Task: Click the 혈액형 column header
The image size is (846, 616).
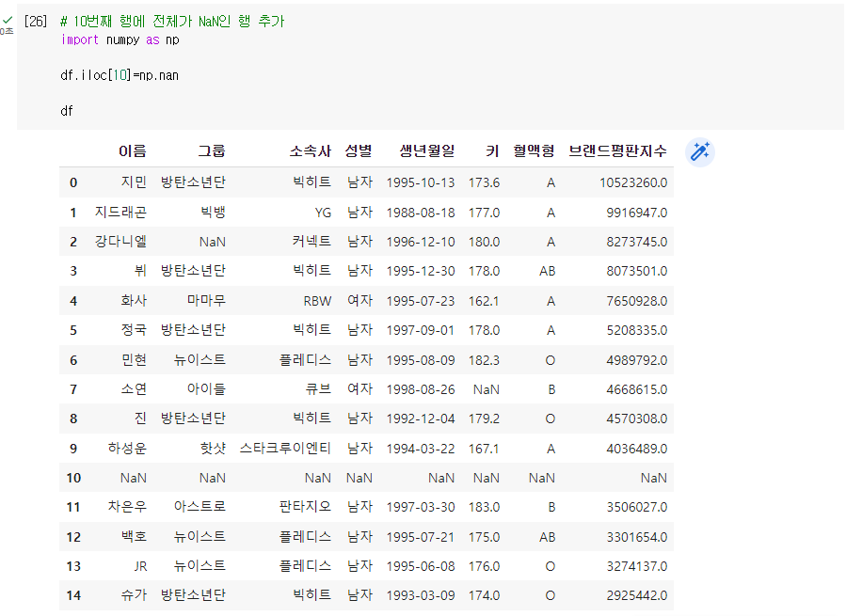Action: 534,151
